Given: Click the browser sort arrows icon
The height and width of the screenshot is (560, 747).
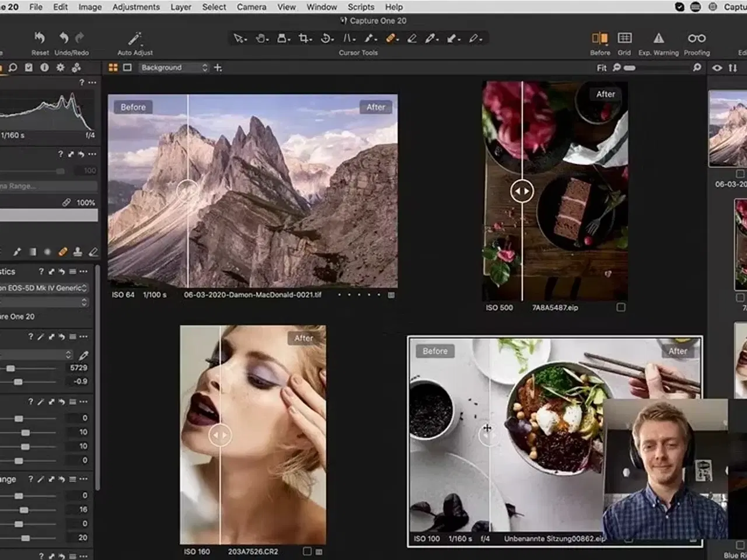Looking at the screenshot, I should (732, 68).
